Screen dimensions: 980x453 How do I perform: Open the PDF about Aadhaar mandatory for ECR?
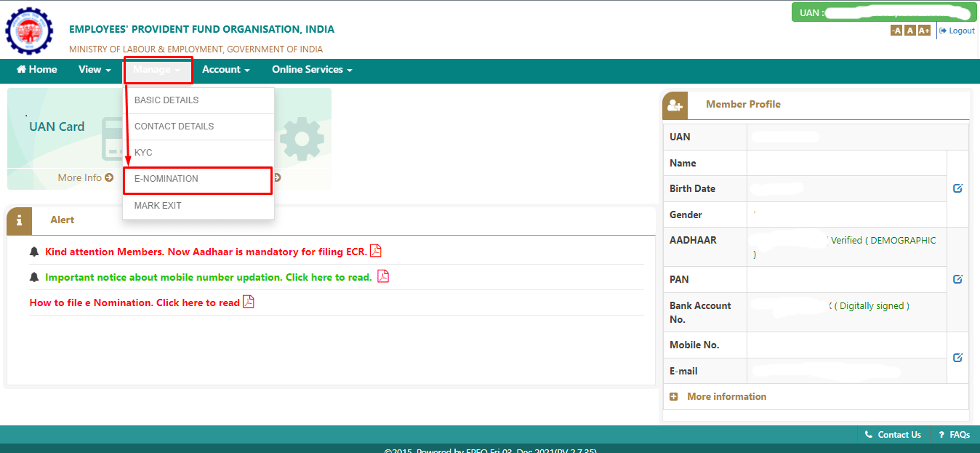[x=375, y=250]
